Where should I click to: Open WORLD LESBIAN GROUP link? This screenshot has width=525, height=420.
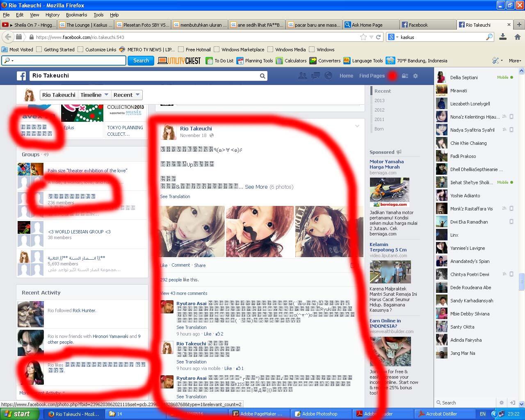tap(79, 232)
